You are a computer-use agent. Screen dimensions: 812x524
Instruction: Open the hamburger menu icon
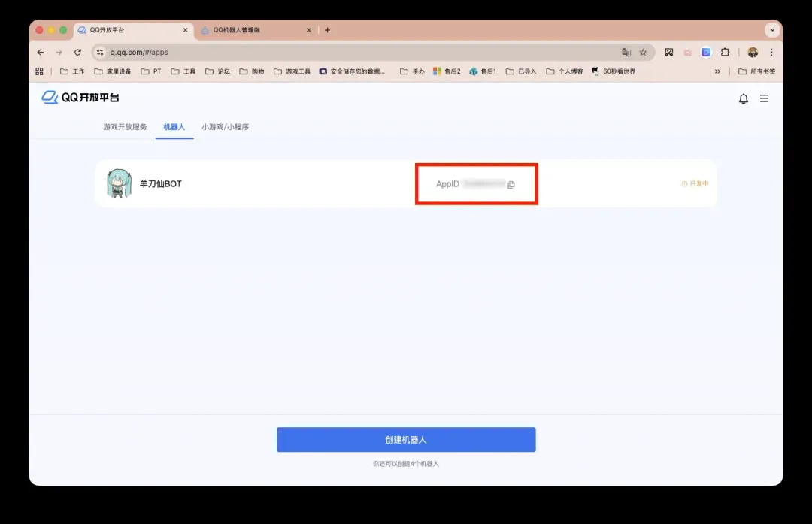[765, 98]
